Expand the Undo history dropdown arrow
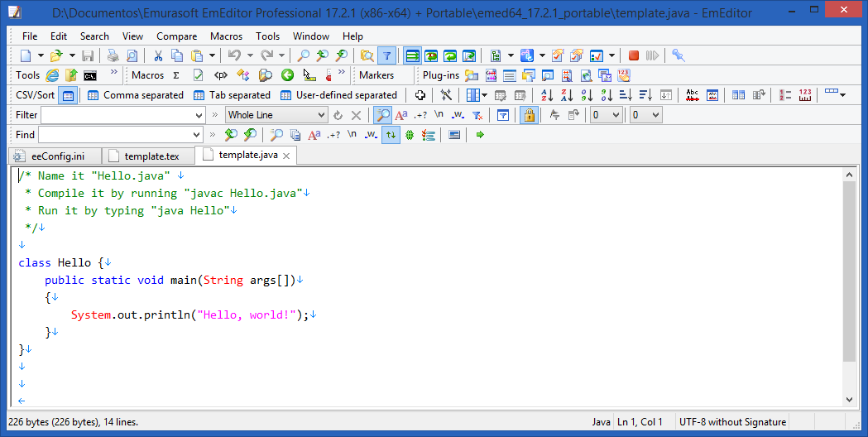The width and height of the screenshot is (868, 437). point(250,55)
